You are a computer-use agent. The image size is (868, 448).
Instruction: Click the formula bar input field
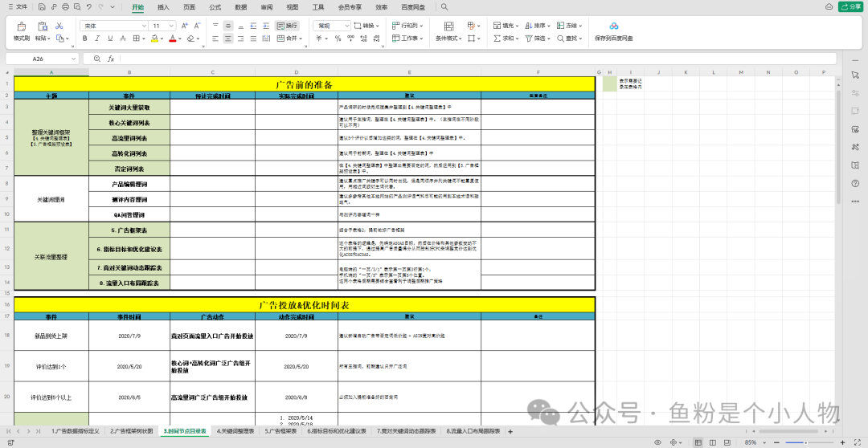click(x=477, y=59)
